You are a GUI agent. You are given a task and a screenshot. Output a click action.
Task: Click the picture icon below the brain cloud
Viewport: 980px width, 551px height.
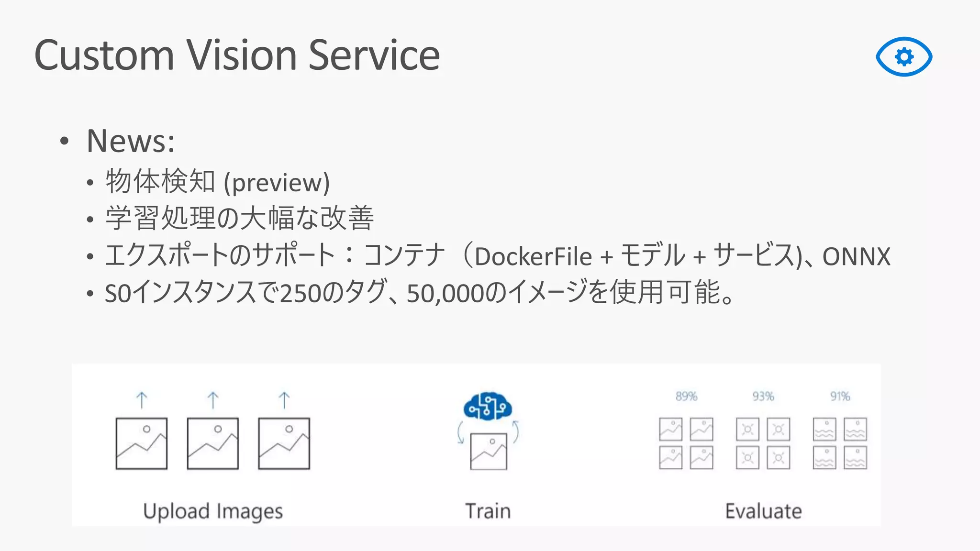coord(489,452)
